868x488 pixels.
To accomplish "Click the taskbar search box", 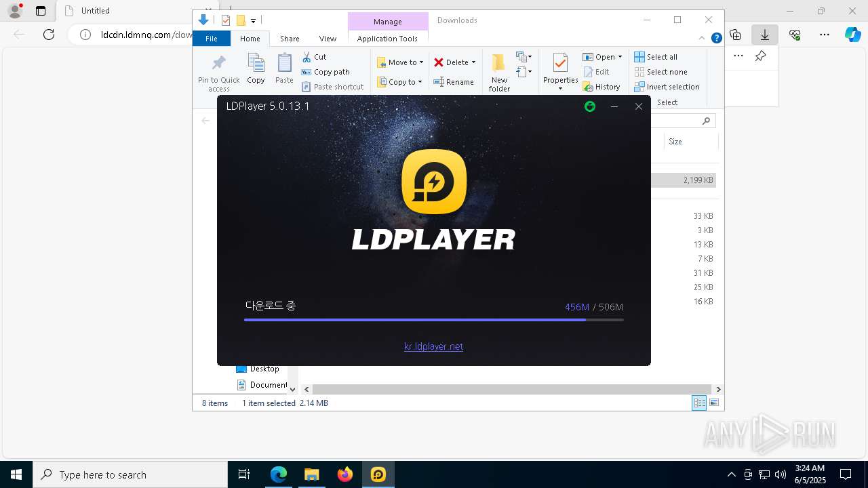I will click(x=130, y=474).
